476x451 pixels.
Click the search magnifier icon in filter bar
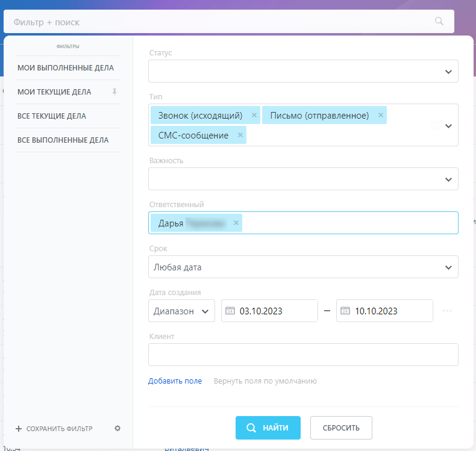coord(439,21)
